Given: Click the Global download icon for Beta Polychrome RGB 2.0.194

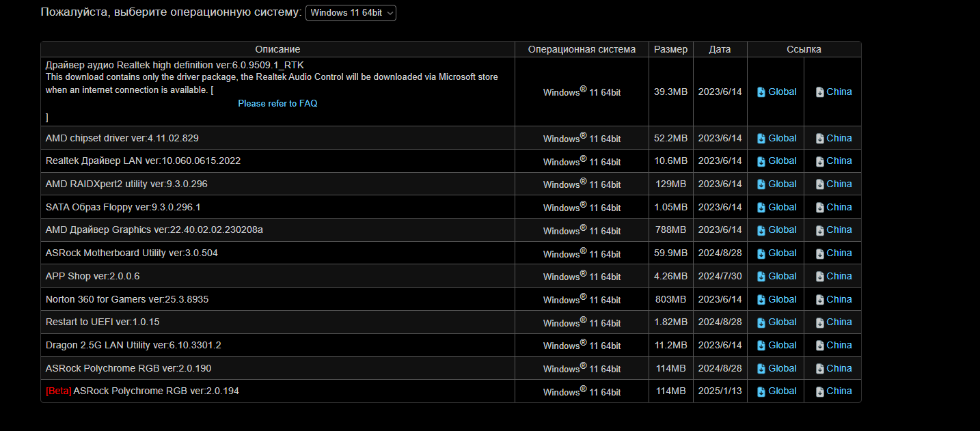Looking at the screenshot, I should (x=761, y=391).
